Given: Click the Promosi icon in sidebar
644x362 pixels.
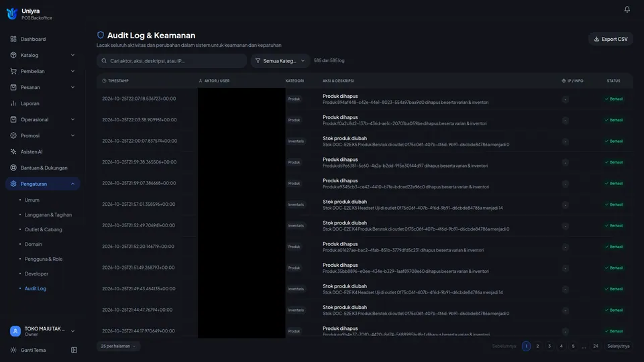Looking at the screenshot, I should pos(13,135).
